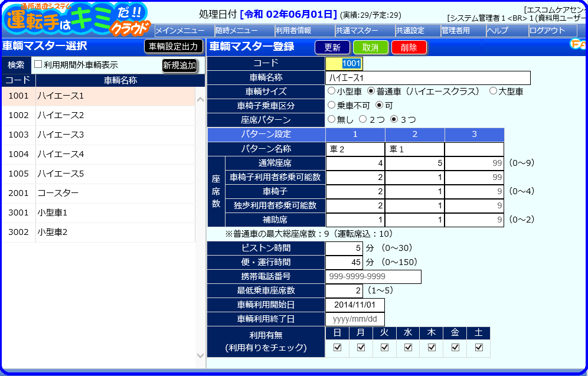The image size is (588, 376).
Task: Select the 大型車 radio button
Action: 493,91
